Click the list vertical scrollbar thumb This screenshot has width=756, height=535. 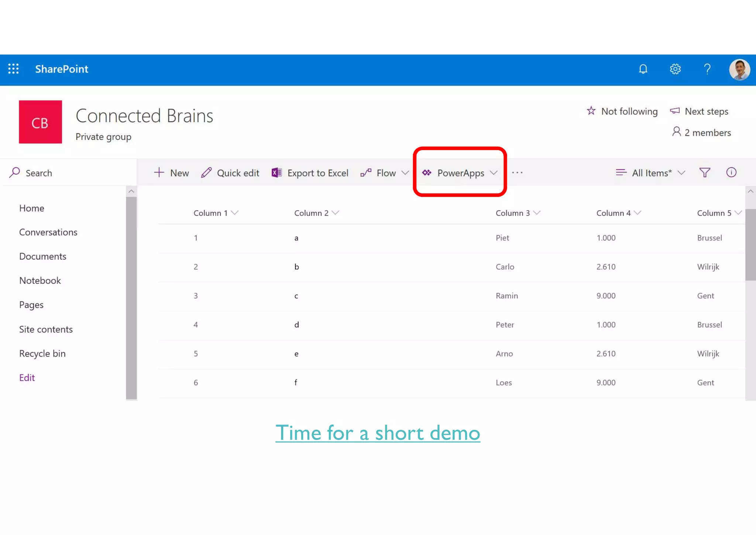click(x=750, y=245)
